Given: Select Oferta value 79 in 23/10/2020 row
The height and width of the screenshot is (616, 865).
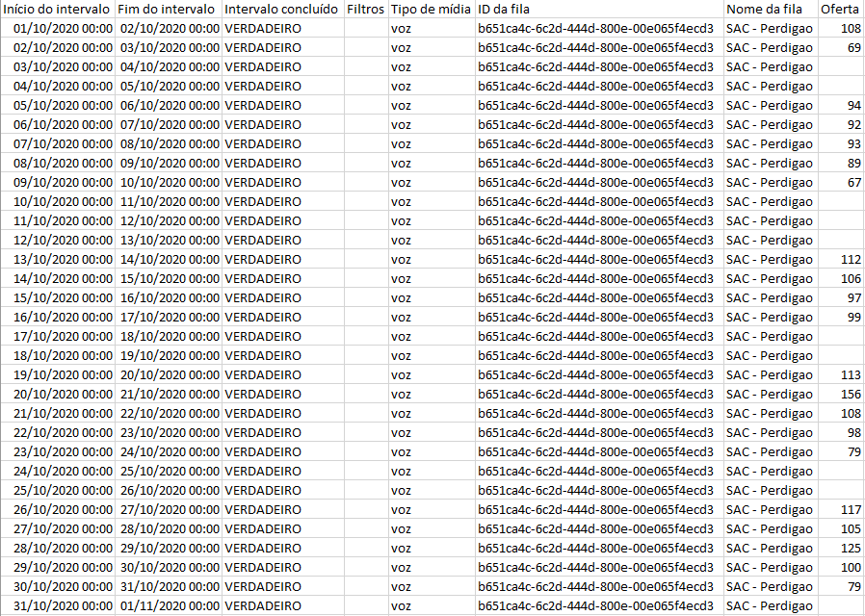Looking at the screenshot, I should tap(841, 452).
